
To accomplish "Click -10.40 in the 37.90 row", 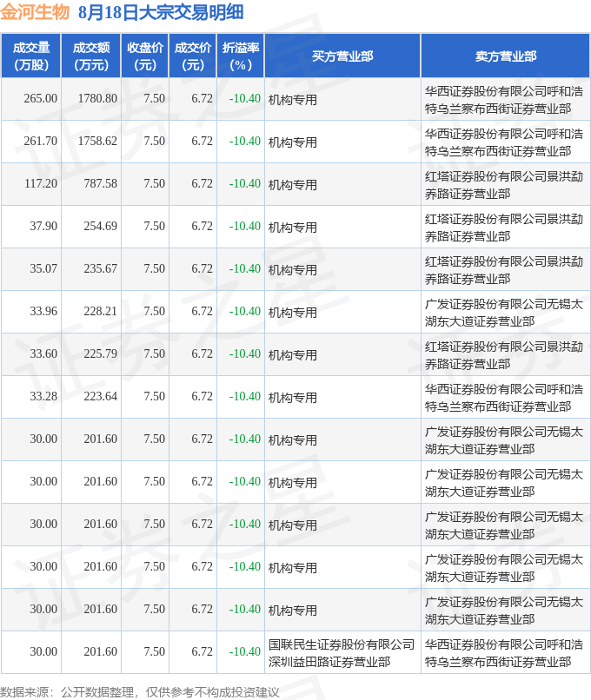I will (x=245, y=226).
